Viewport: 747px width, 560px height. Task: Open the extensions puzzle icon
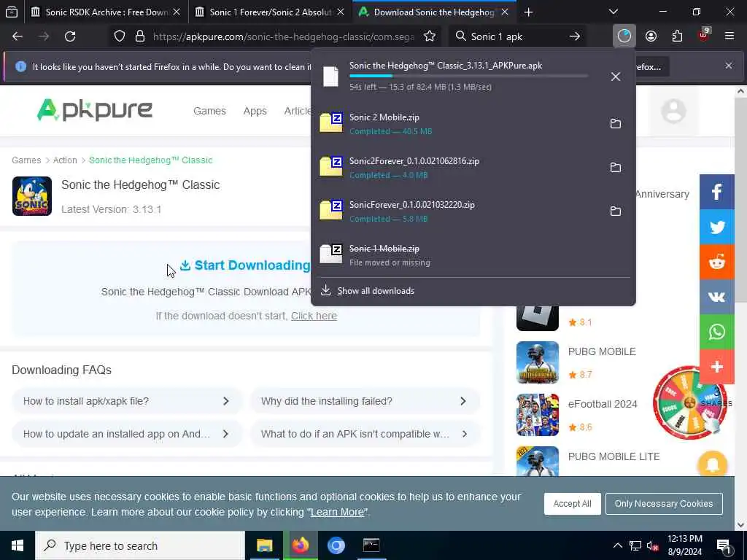coord(677,36)
